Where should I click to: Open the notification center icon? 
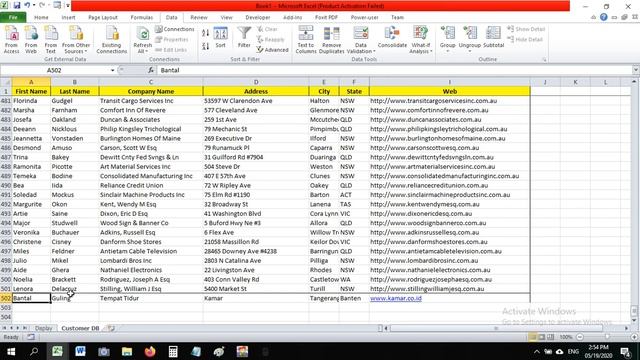pyautogui.click(x=625, y=351)
